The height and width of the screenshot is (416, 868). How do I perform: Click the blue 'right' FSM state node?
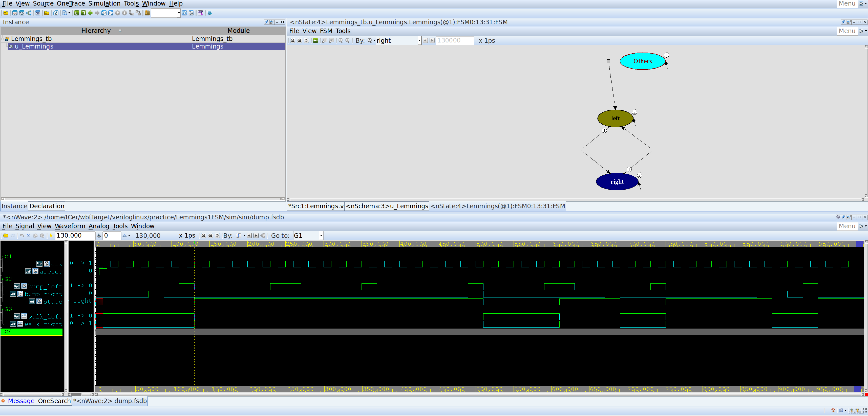pos(617,182)
